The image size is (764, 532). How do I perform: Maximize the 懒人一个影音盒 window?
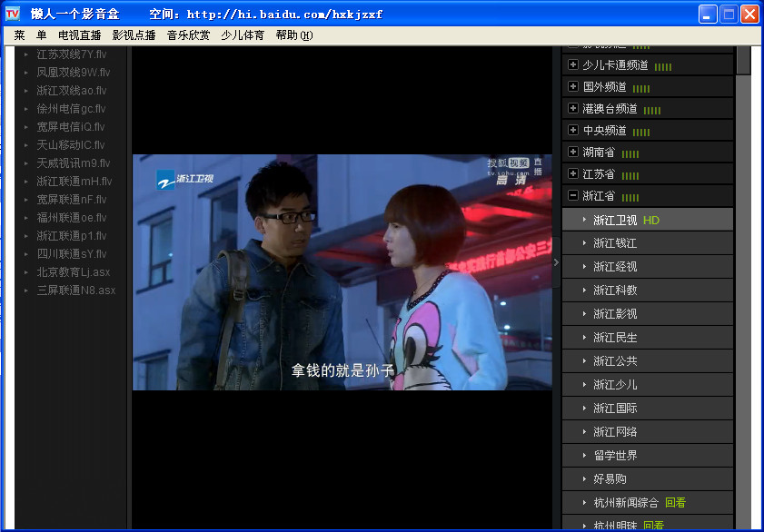[x=729, y=15]
